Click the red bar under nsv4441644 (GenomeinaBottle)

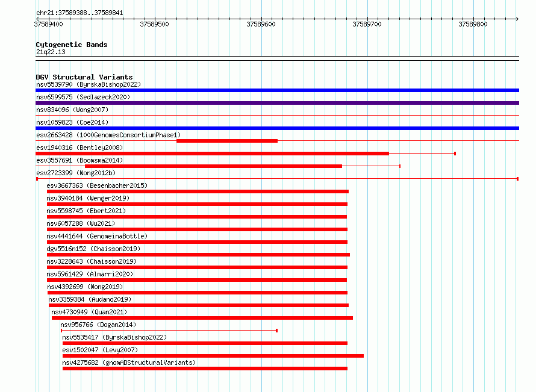[198, 242]
